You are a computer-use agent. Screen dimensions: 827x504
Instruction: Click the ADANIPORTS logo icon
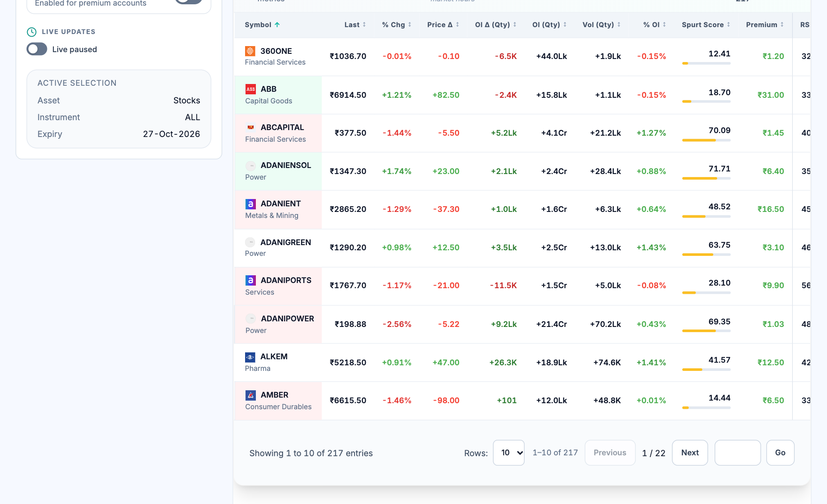[x=251, y=280]
